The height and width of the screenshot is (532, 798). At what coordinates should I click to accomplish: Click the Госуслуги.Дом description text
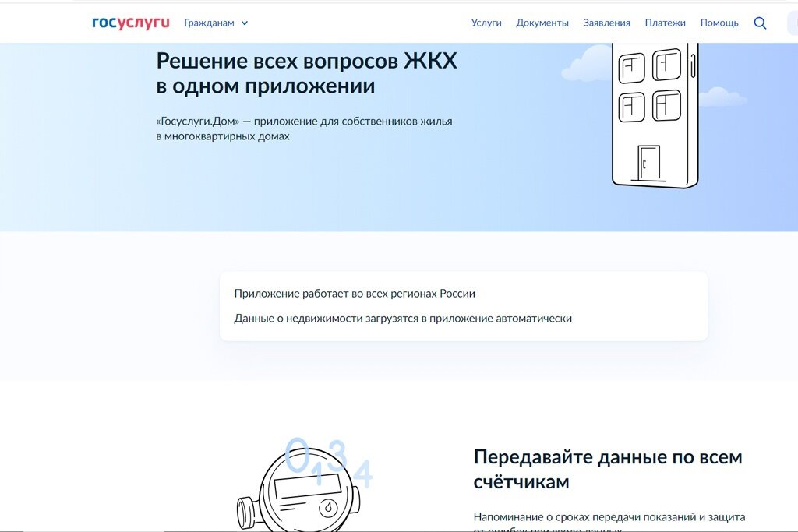point(303,128)
